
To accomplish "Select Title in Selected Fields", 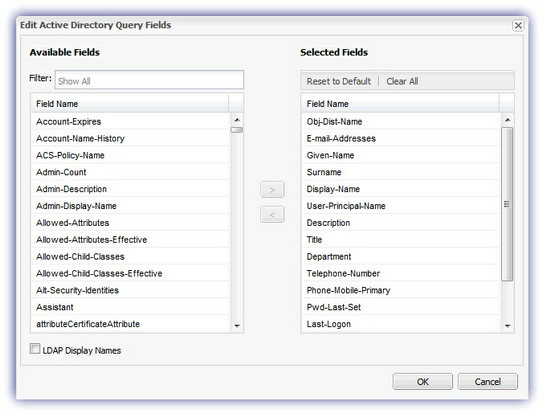I will coord(401,239).
